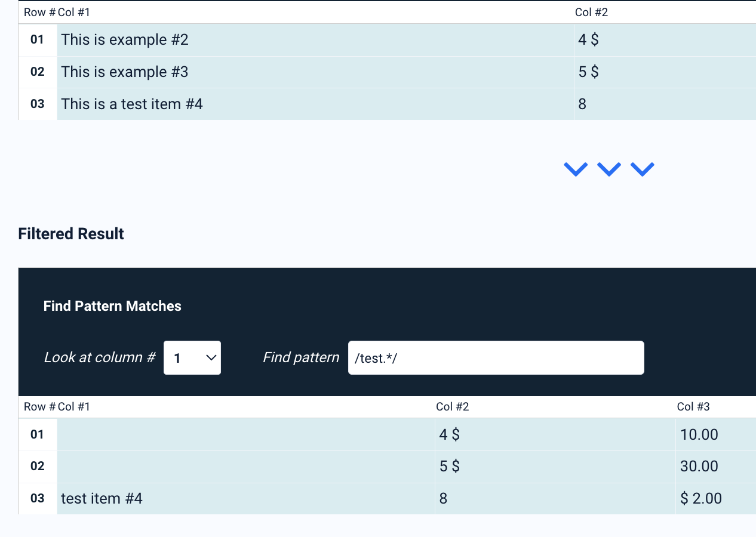Click row number 01 in top table
The width and height of the screenshot is (756, 537).
click(x=38, y=40)
